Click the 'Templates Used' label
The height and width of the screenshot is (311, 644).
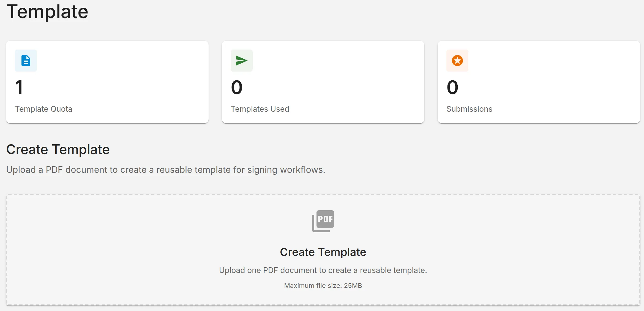260,109
